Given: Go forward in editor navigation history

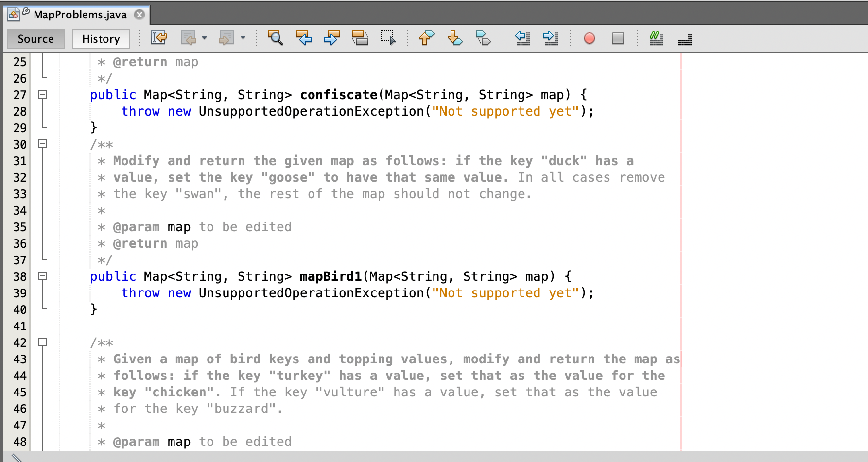Looking at the screenshot, I should (x=226, y=38).
